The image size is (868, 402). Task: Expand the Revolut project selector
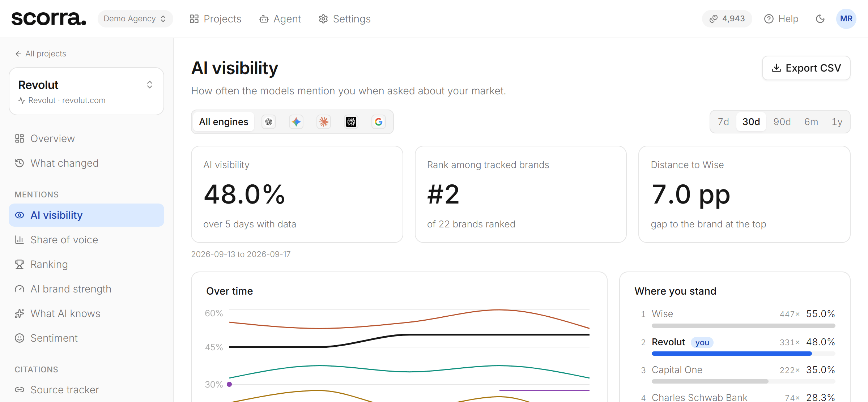pyautogui.click(x=86, y=91)
